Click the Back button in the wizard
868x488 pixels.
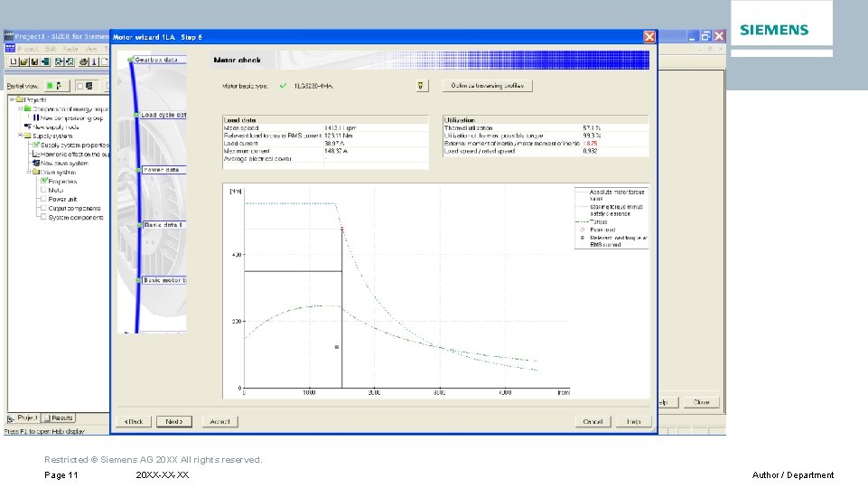(134, 421)
